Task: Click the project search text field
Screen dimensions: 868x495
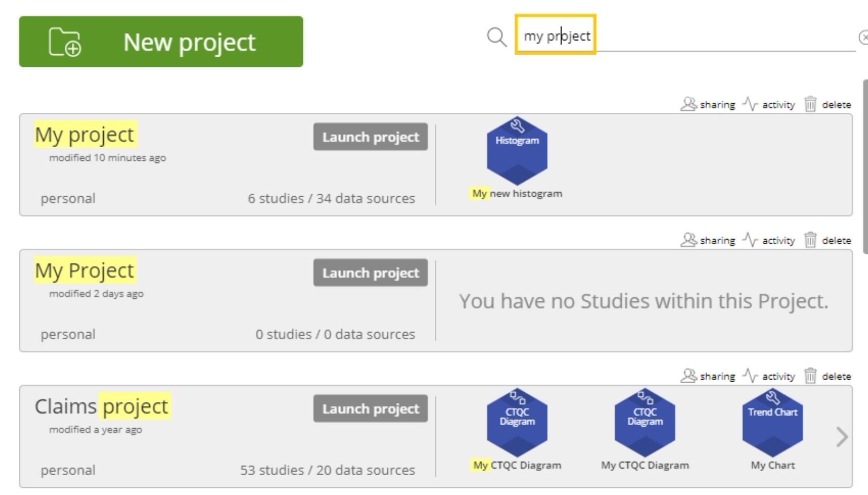Action: (679, 36)
